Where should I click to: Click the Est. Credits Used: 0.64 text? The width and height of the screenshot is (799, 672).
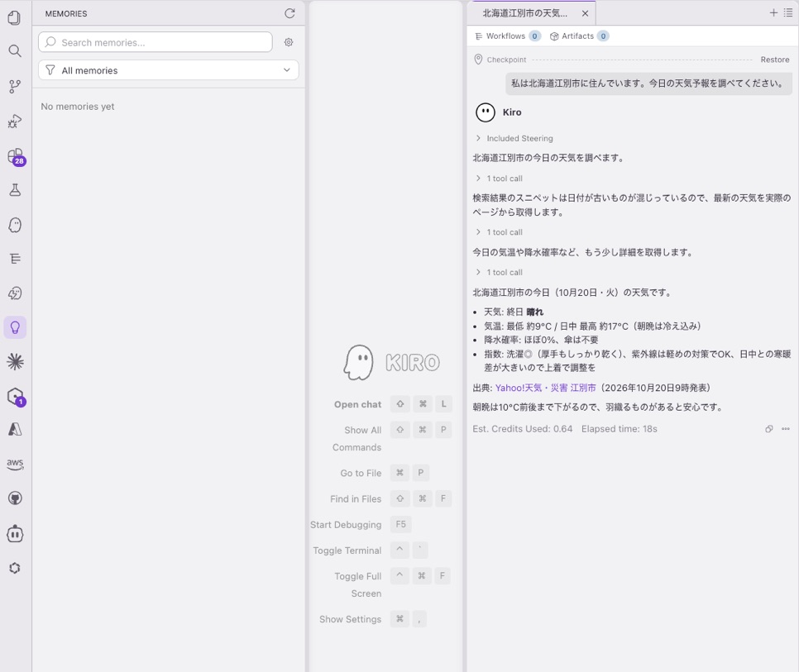[x=522, y=429]
